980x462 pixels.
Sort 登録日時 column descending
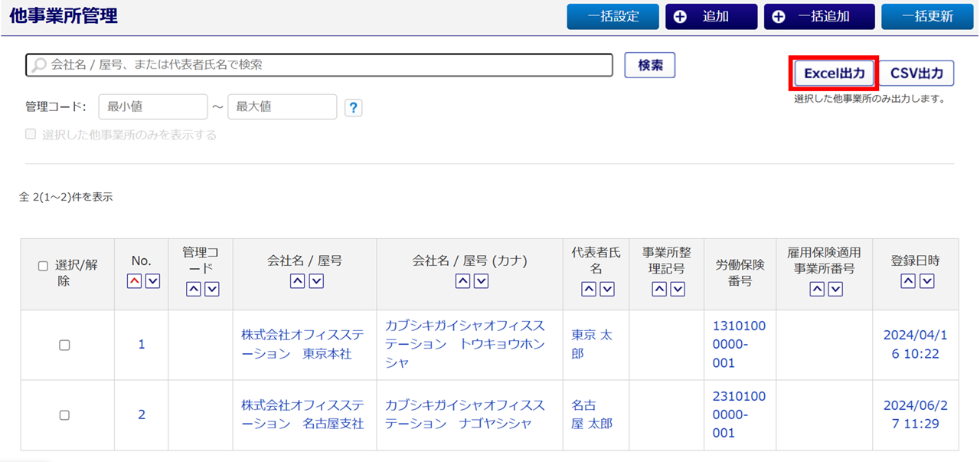click(927, 281)
